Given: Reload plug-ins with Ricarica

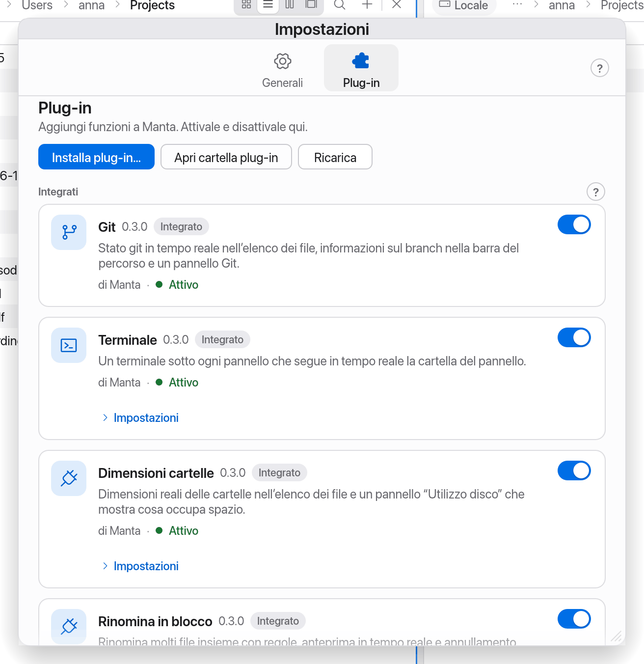Looking at the screenshot, I should coord(335,157).
